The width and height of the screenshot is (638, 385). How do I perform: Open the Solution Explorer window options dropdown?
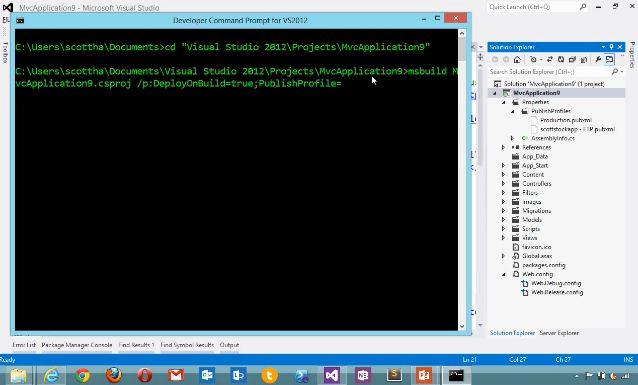click(603, 47)
